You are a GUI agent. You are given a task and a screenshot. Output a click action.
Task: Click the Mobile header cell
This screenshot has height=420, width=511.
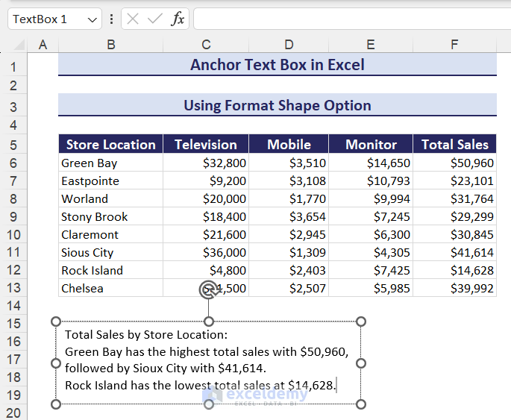[289, 144]
